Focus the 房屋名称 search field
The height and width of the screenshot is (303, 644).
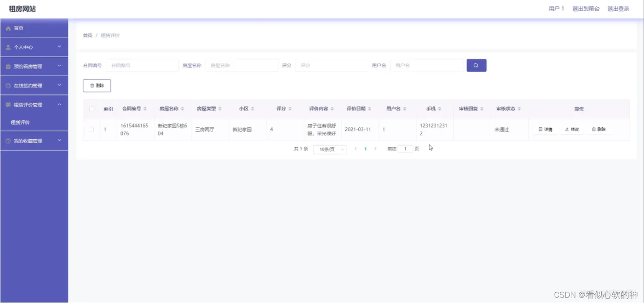click(x=242, y=65)
